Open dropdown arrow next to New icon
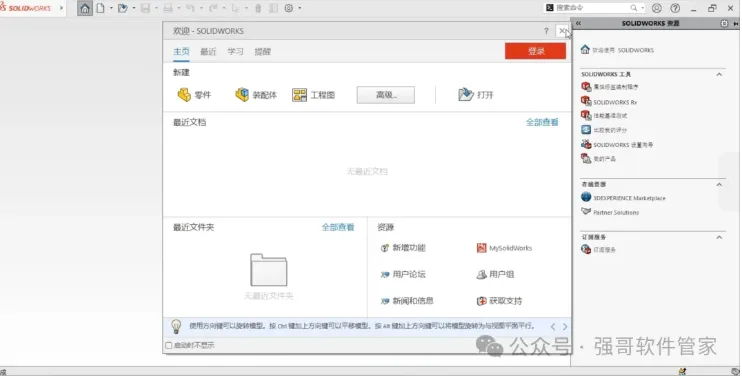The image size is (742, 379). pos(111,8)
